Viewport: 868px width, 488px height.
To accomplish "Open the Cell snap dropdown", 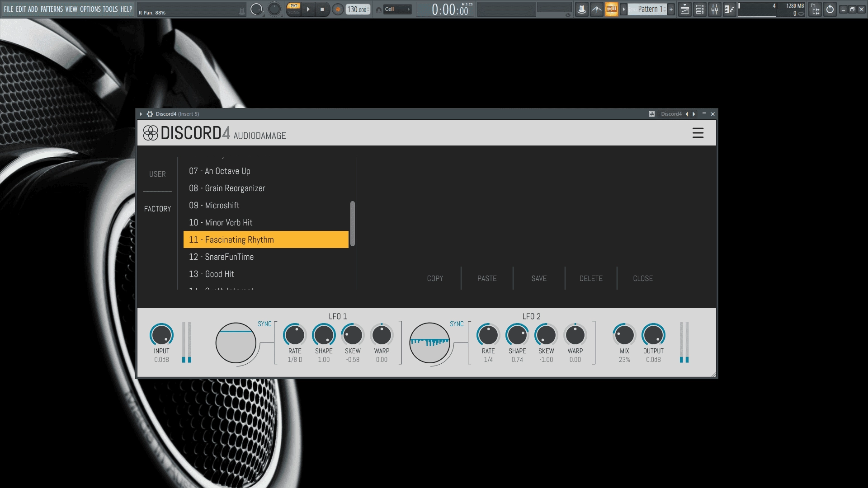I will pos(397,9).
